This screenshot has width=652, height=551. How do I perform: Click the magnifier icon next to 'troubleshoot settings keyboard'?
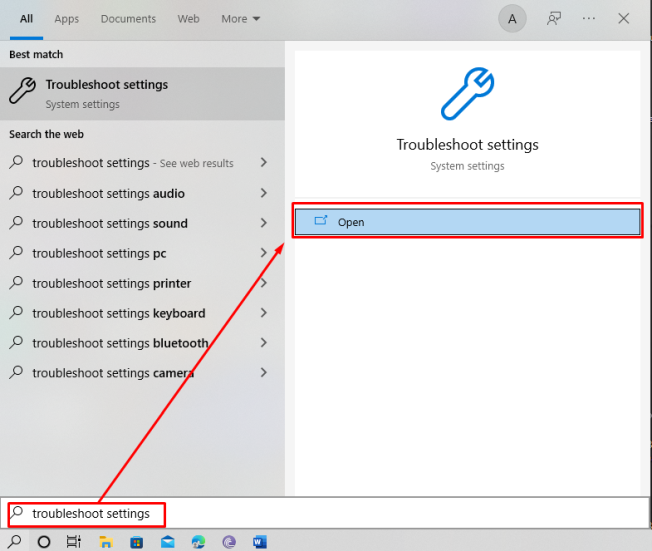point(16,312)
